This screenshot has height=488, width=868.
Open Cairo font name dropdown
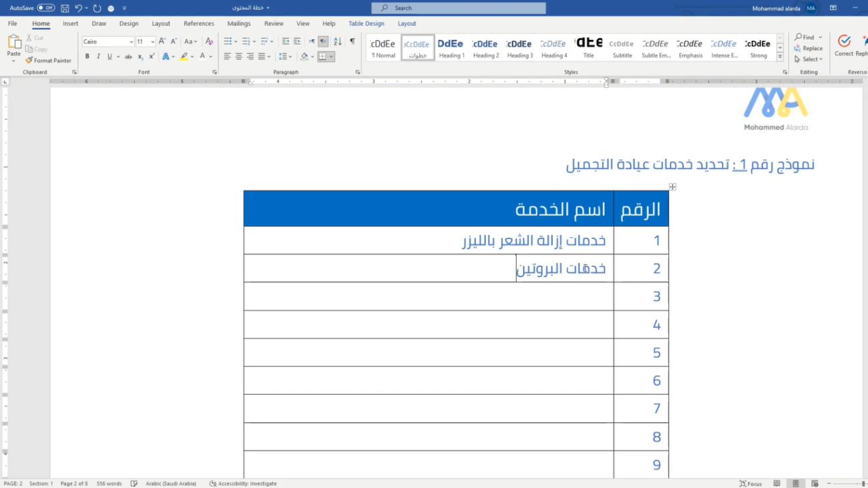pos(131,41)
